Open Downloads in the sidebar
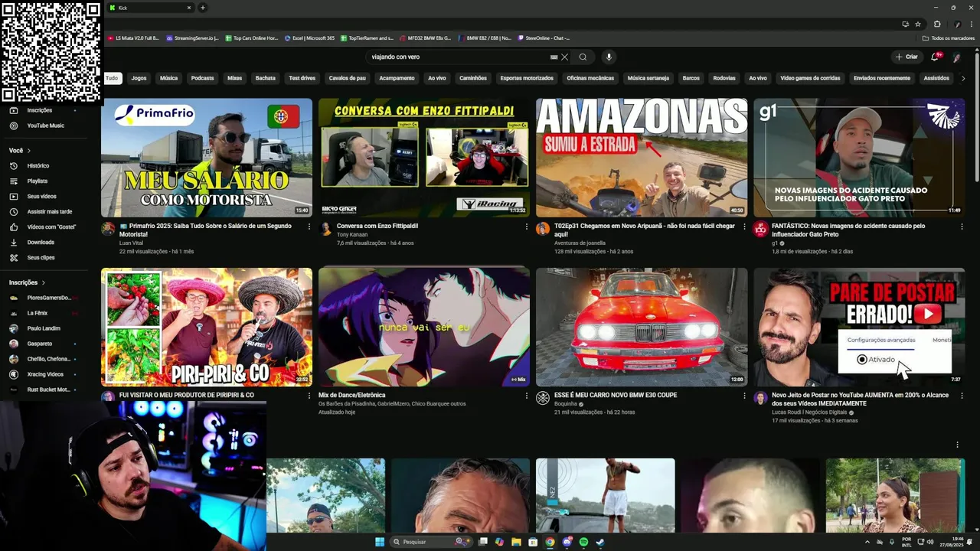Screen dimensions: 980x551 [x=41, y=243]
